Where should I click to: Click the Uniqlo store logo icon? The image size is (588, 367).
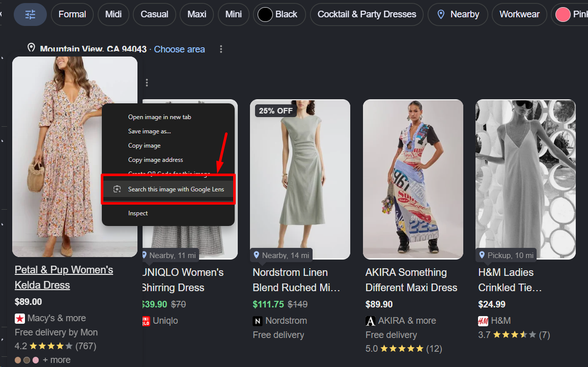pos(146,321)
